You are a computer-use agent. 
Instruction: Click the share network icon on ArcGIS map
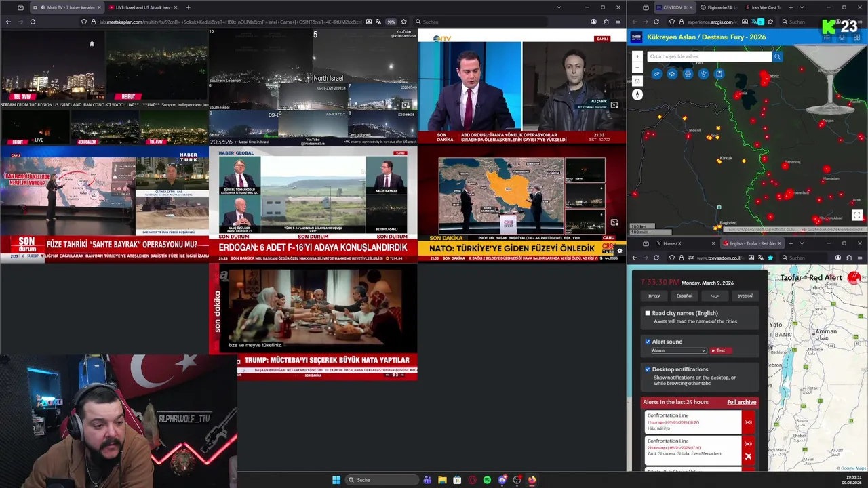pyautogui.click(x=703, y=74)
